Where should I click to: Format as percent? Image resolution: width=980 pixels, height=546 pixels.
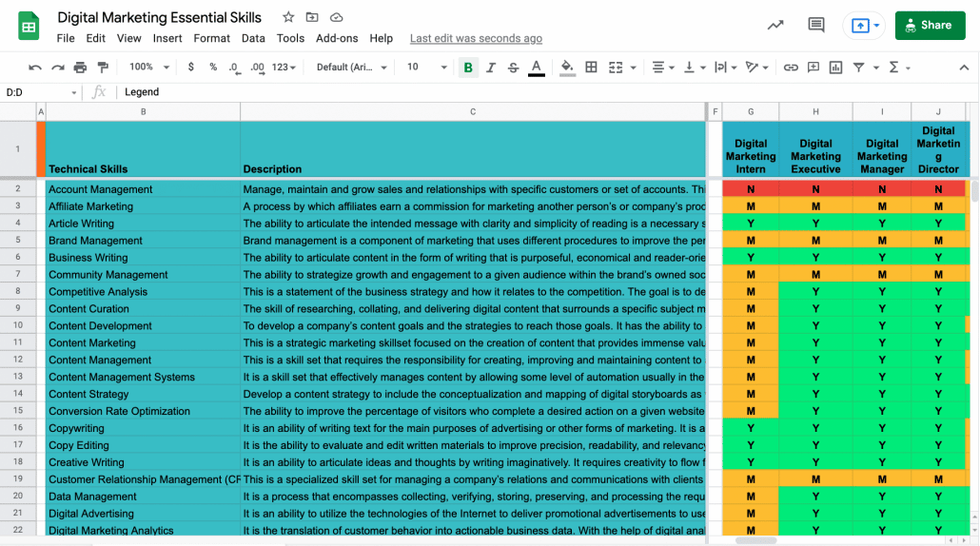(213, 67)
